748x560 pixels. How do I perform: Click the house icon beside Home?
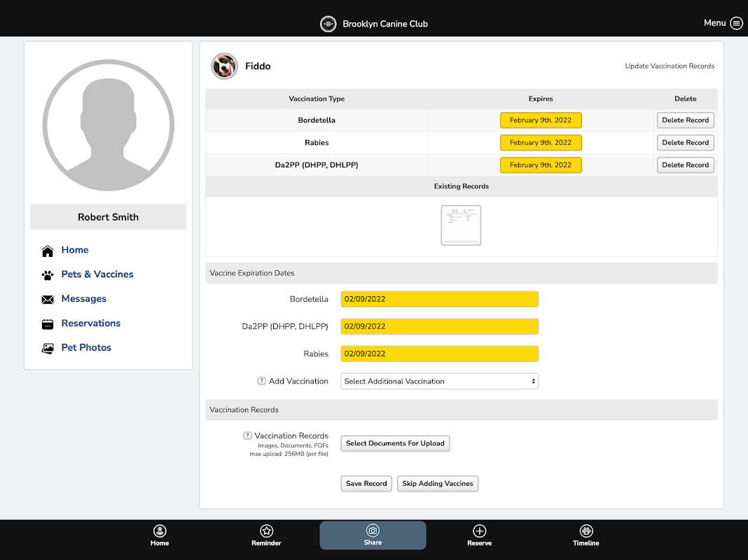point(48,251)
